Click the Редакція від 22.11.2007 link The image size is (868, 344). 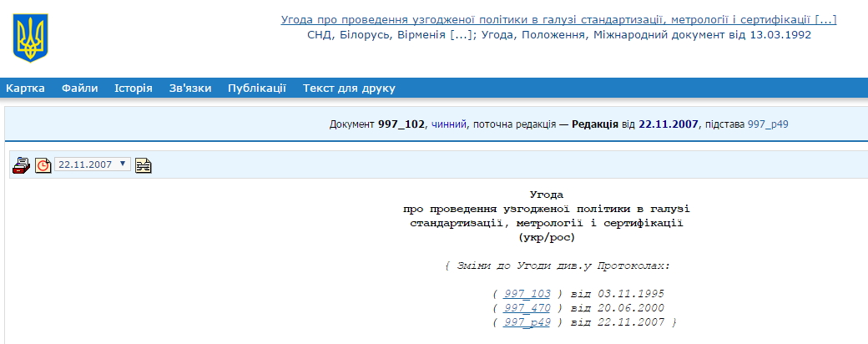pos(635,124)
